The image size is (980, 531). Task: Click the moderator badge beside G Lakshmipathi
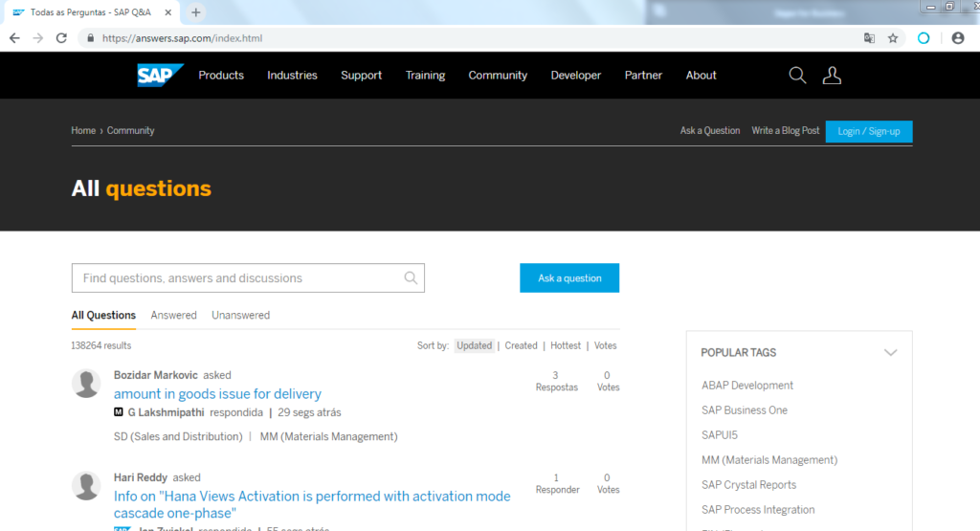coord(118,411)
